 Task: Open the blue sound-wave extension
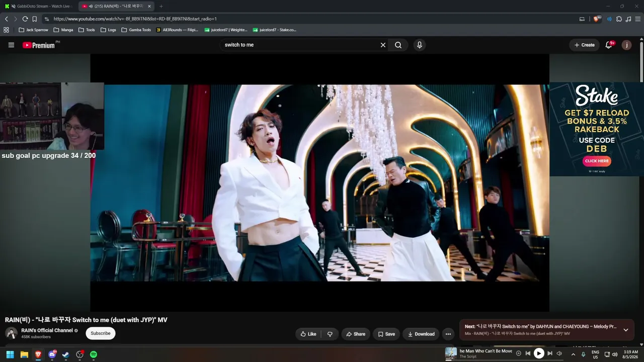coord(609,19)
